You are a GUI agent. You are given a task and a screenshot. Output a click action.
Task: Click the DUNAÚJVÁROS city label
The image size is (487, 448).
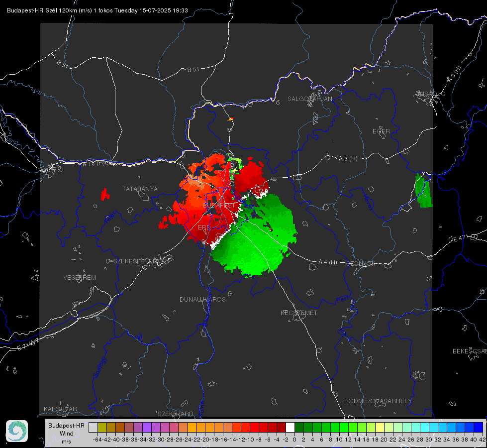point(202,299)
